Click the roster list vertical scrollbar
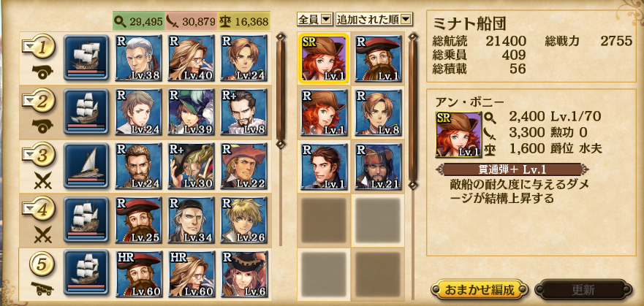The width and height of the screenshot is (644, 306). pos(413,111)
